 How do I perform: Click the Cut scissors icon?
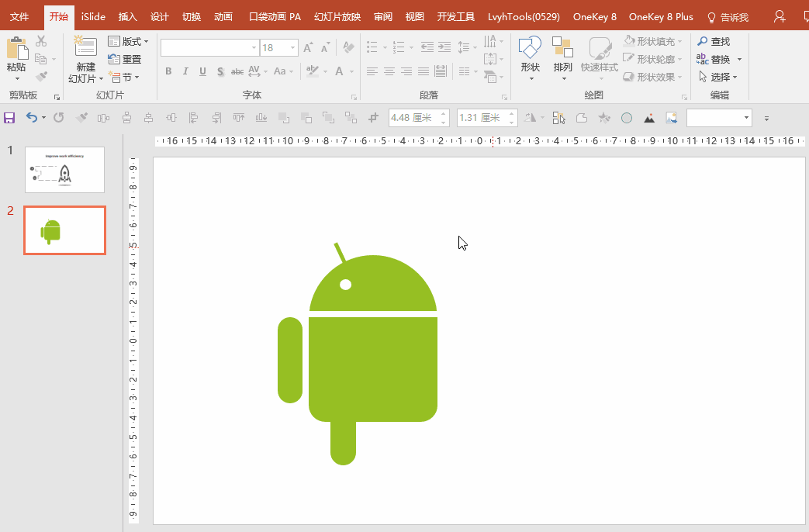click(x=41, y=41)
